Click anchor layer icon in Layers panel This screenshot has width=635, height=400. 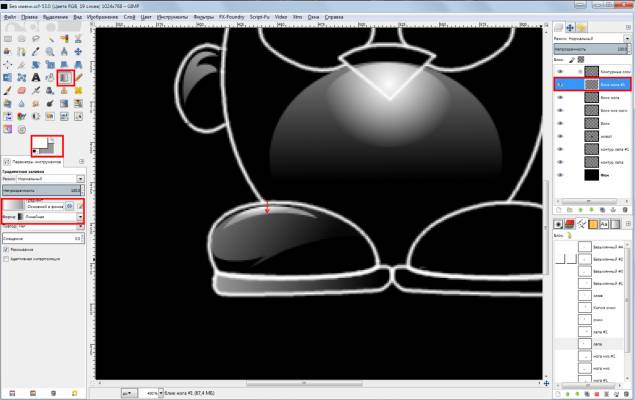tap(614, 210)
